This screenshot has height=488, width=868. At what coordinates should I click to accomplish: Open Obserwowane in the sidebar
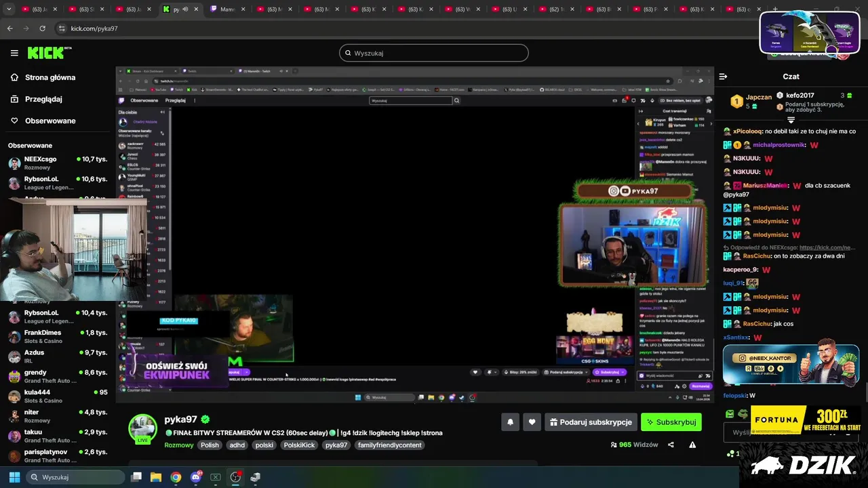(43, 121)
